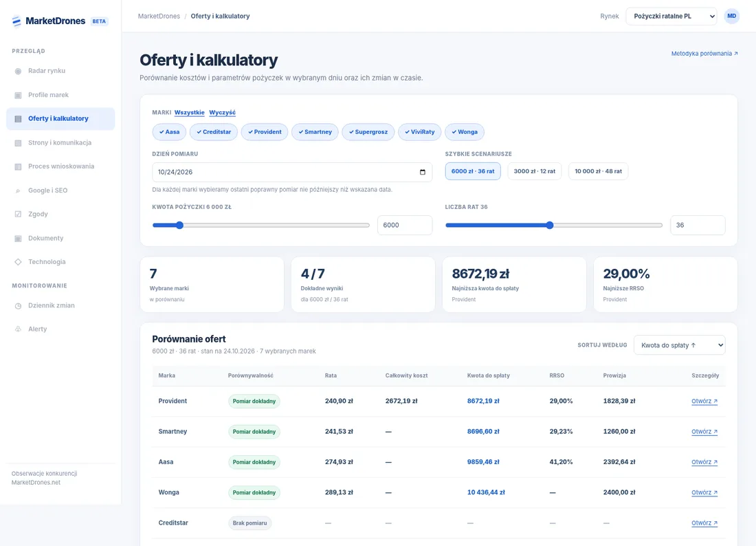Viewport: 756px width, 546px height.
Task: Click the Profile marek sidebar icon
Action: [18, 95]
